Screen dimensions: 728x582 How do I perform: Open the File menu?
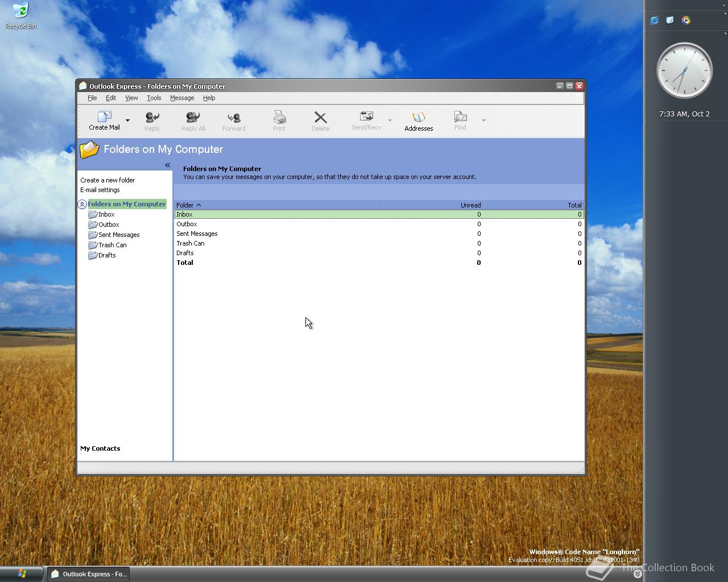92,98
